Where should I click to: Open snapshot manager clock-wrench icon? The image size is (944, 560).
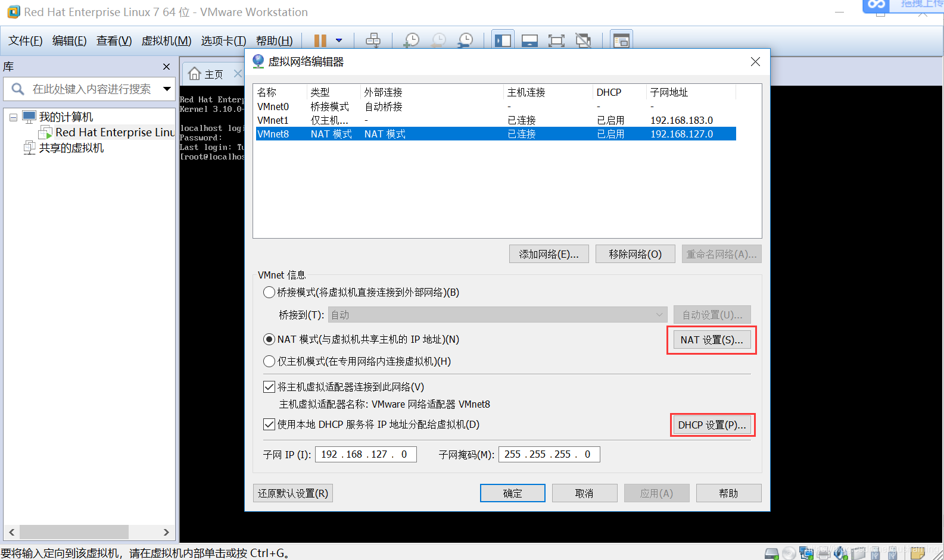tap(465, 40)
